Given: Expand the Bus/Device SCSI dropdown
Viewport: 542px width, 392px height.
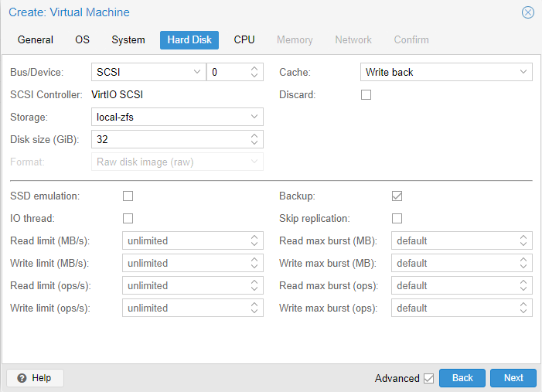Looking at the screenshot, I should click(197, 72).
